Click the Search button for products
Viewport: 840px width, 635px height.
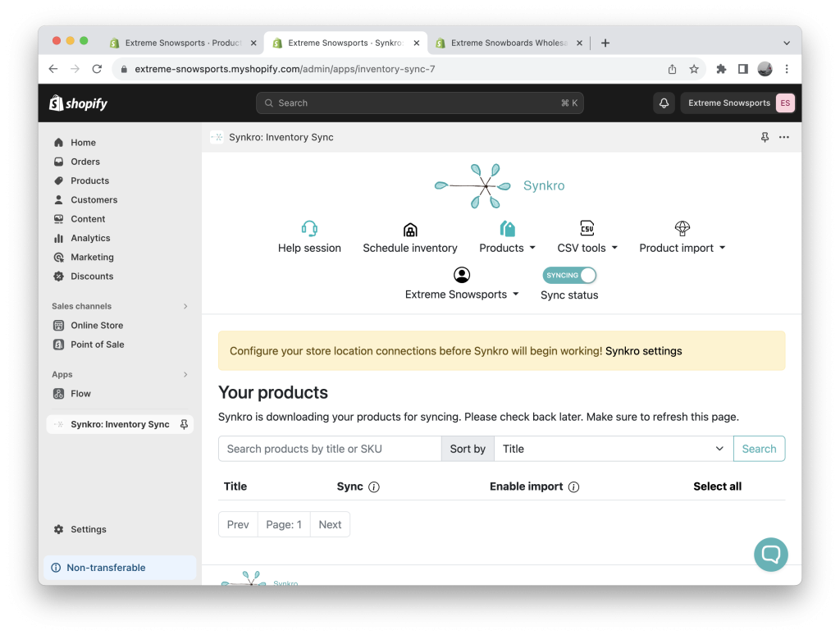pos(759,449)
